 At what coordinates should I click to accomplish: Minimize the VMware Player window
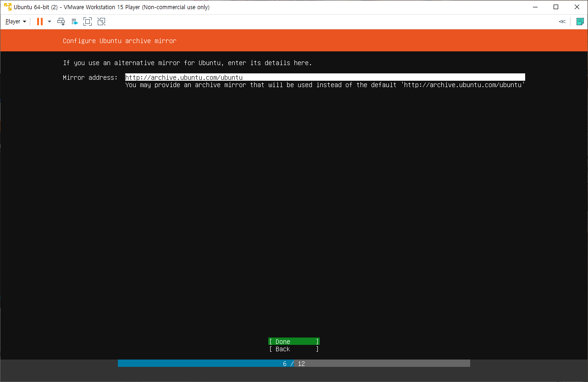[535, 7]
